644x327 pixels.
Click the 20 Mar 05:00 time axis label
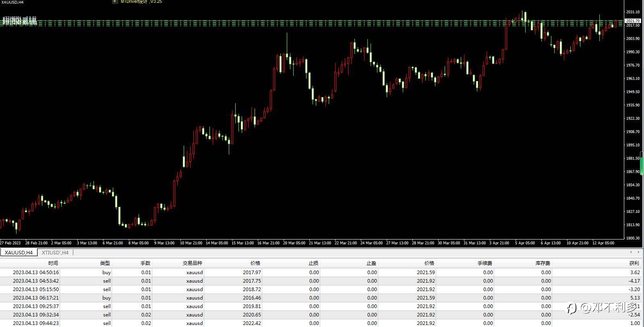(294, 243)
